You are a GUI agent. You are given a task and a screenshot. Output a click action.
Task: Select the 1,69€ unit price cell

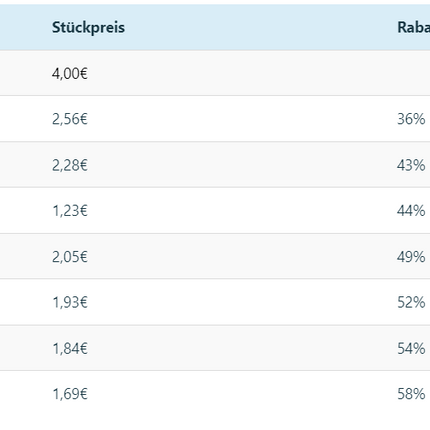(70, 394)
